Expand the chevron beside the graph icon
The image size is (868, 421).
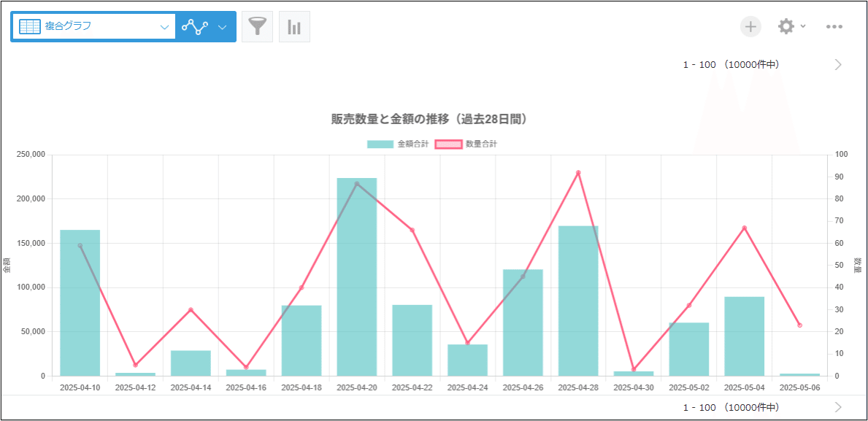[223, 27]
